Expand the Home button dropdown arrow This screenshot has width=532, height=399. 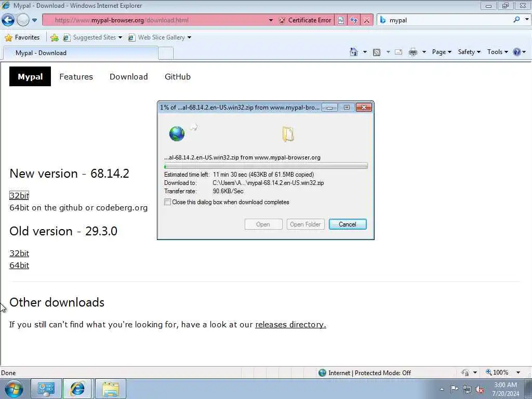(365, 52)
